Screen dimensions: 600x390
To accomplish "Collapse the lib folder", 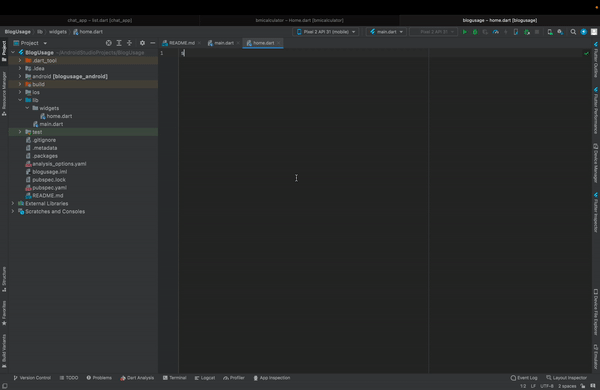I will (20, 100).
